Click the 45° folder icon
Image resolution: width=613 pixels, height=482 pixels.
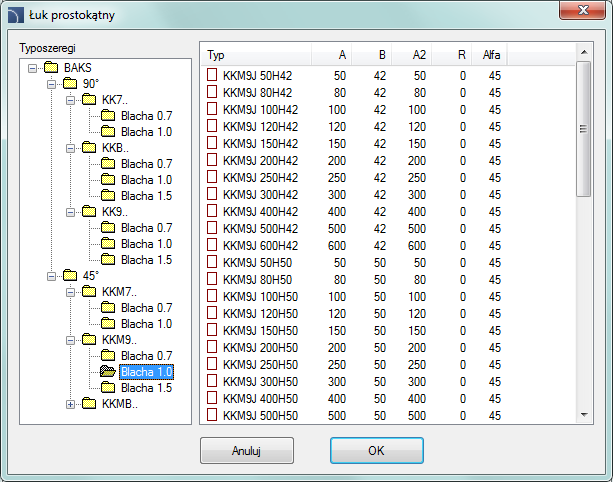click(x=68, y=276)
